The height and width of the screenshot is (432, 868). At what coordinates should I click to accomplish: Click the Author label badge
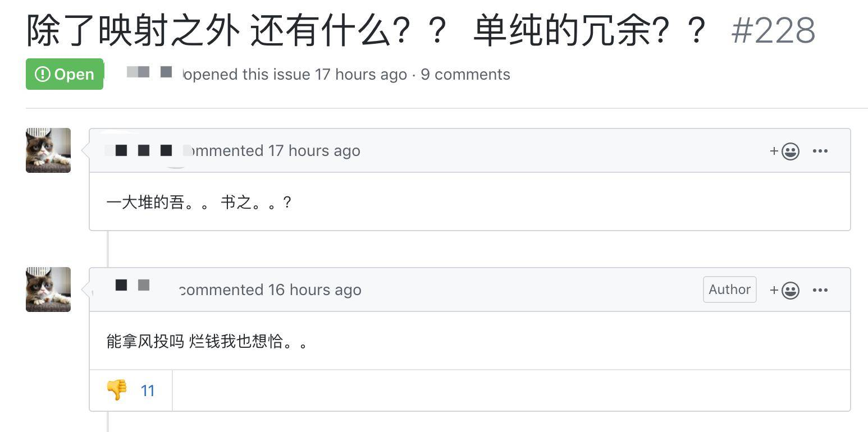pos(729,289)
